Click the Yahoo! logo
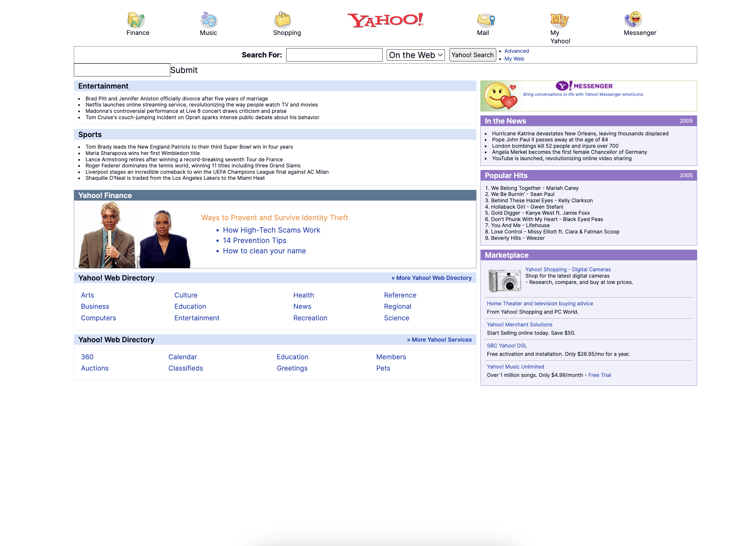 pyautogui.click(x=385, y=20)
